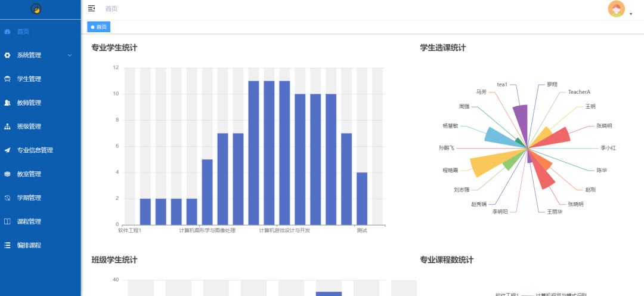Screen dimensions: 644x296
Task: Click the 李明阳 label in the rose chart
Action: point(500,212)
